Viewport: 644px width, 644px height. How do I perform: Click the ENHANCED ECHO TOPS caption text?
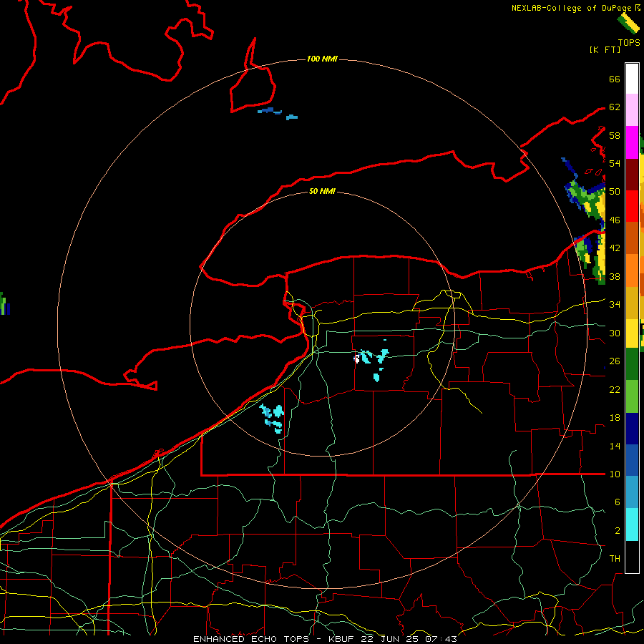point(250,639)
